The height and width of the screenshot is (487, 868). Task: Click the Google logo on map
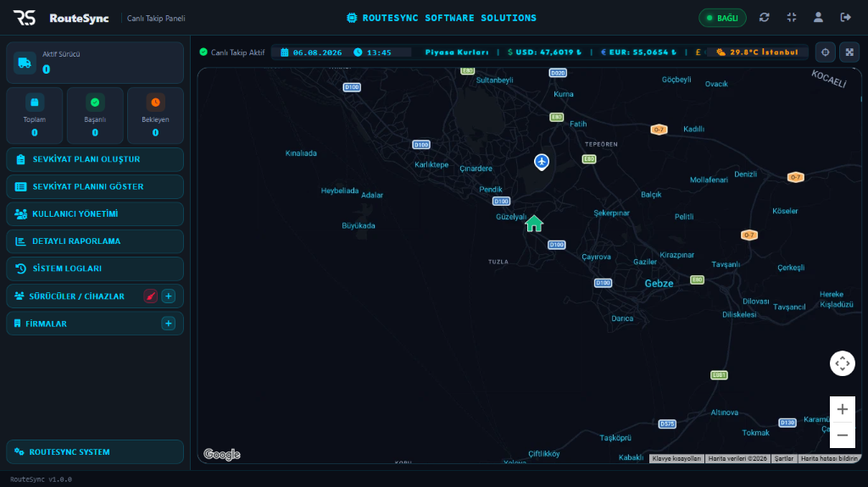222,454
